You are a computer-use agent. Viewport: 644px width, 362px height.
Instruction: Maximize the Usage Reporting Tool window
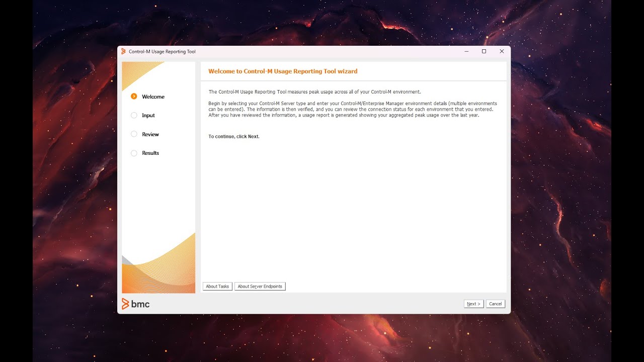tap(484, 51)
